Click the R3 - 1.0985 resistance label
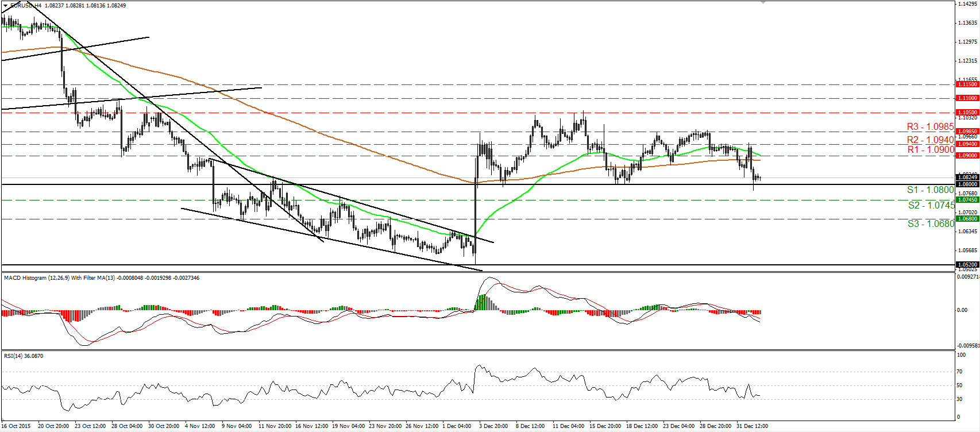Image resolution: width=980 pixels, height=432 pixels. point(930,126)
